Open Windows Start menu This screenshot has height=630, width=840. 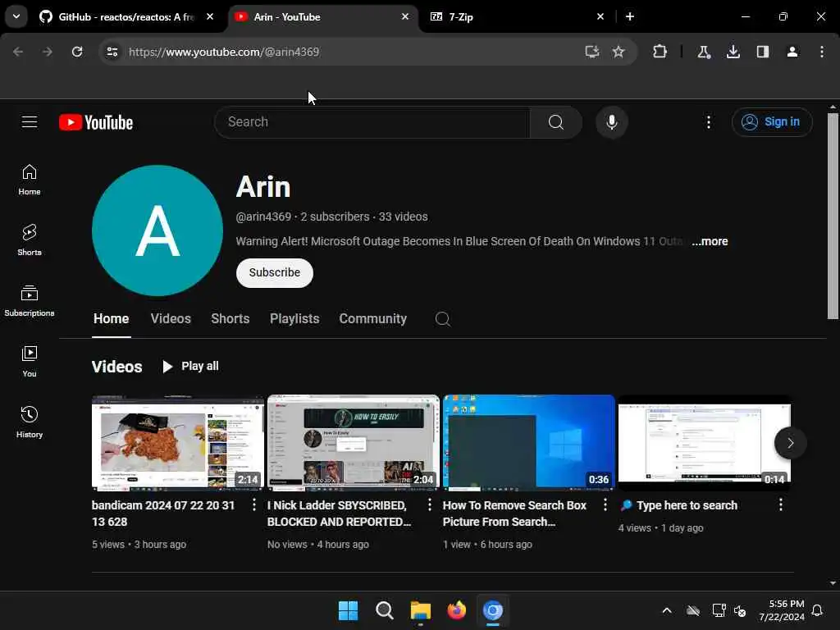point(348,610)
